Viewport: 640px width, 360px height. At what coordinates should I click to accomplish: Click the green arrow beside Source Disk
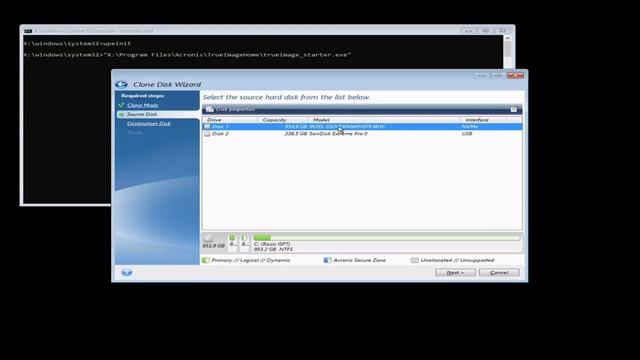(121, 115)
